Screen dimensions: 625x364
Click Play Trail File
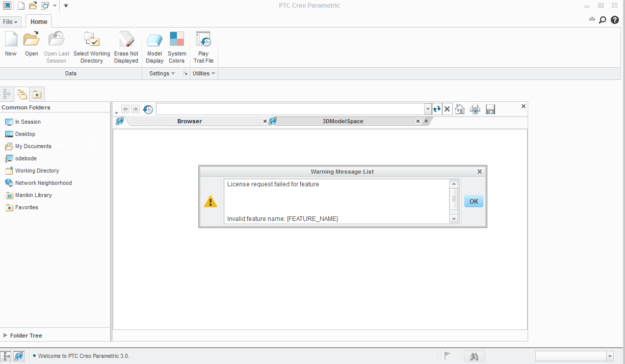pos(203,47)
